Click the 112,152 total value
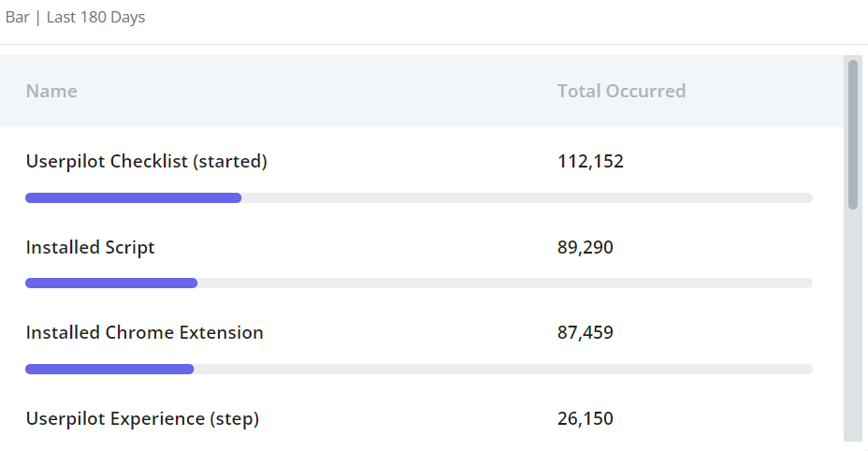This screenshot has width=868, height=451. click(x=590, y=161)
